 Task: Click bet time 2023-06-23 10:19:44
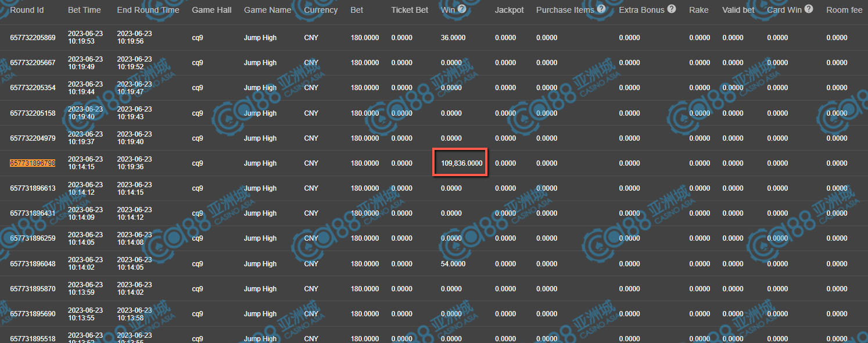click(85, 88)
